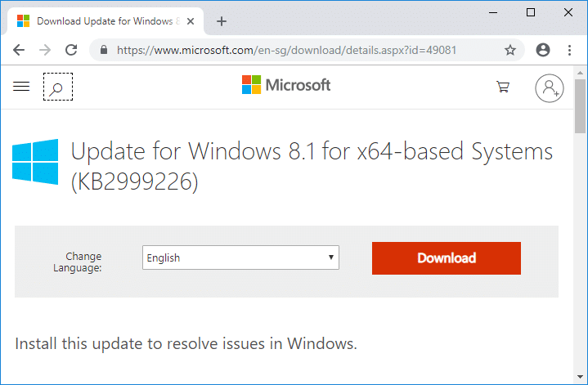Viewport: 588px width, 385px height.
Task: Open a new browser tab
Action: pyautogui.click(x=222, y=21)
